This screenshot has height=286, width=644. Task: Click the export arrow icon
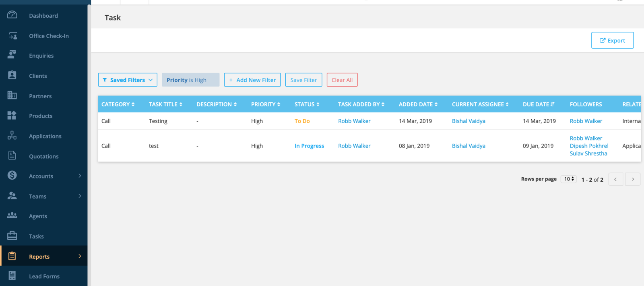pos(603,40)
